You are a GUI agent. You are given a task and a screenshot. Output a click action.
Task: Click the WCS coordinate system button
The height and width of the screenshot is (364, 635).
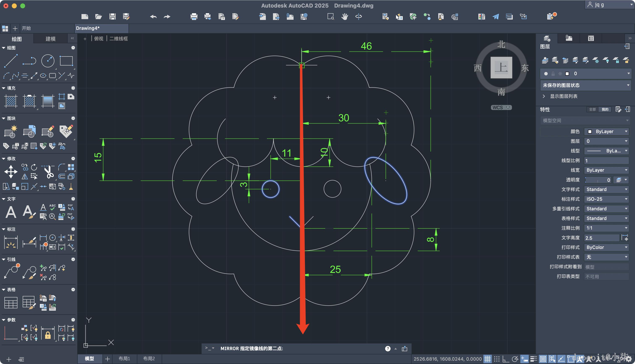[x=501, y=107]
